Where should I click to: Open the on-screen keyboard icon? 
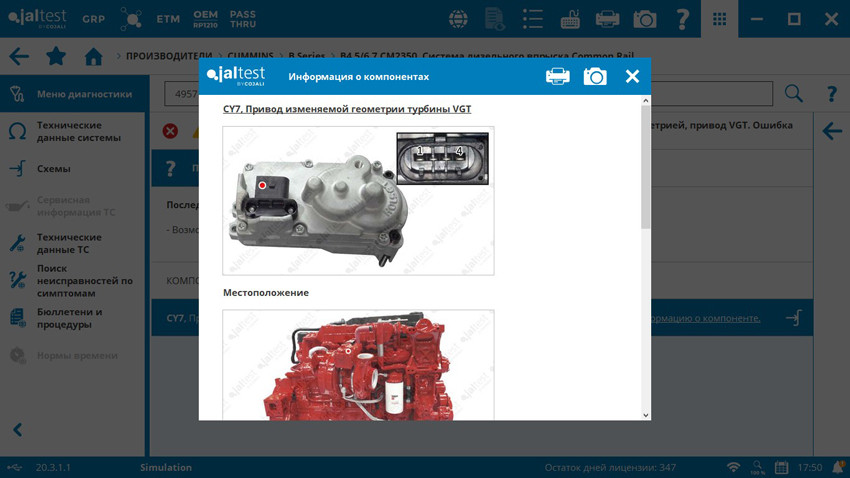click(x=570, y=19)
